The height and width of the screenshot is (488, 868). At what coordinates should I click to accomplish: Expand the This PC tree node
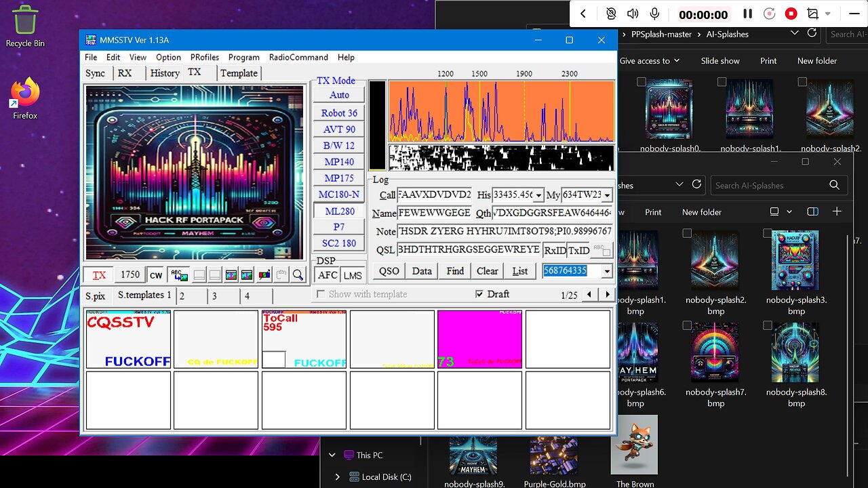pos(332,455)
